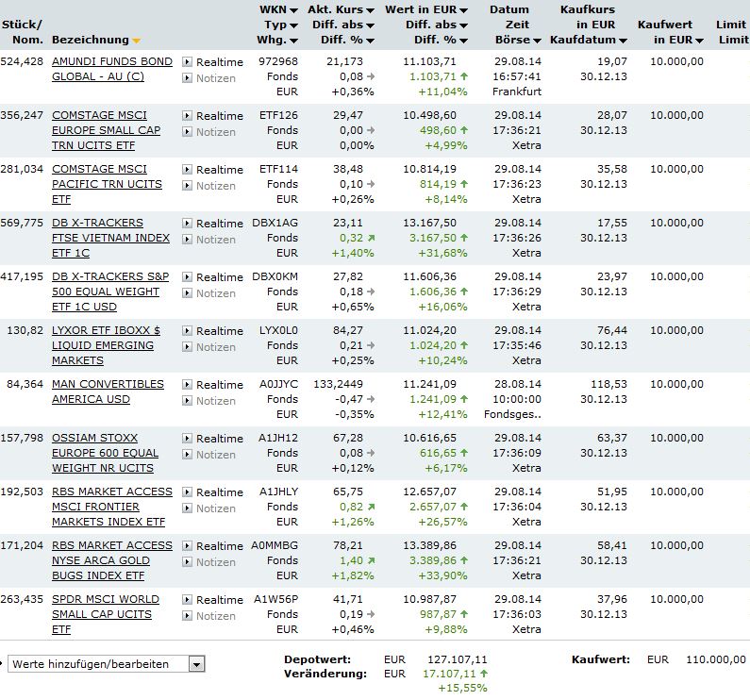Select Kaufkurs value 118,53
Viewport: 750px width, 700px height.
click(608, 384)
